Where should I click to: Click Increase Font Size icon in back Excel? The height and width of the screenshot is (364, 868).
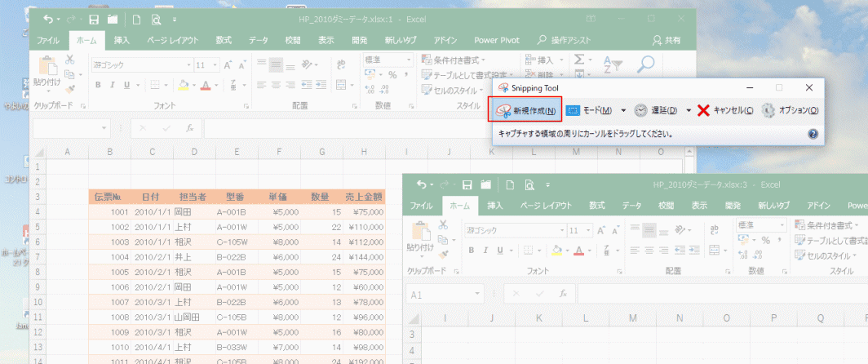[228, 64]
